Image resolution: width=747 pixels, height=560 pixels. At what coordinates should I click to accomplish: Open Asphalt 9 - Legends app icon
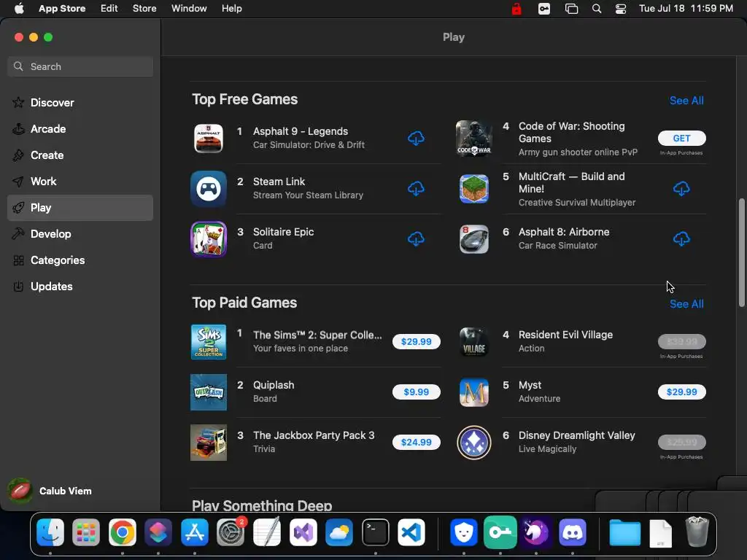click(x=209, y=138)
